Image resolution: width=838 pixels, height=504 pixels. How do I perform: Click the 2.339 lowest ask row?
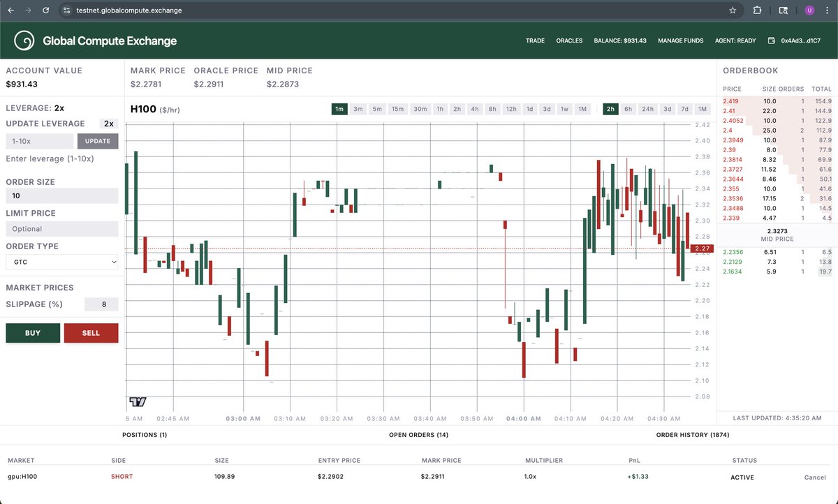pos(777,218)
